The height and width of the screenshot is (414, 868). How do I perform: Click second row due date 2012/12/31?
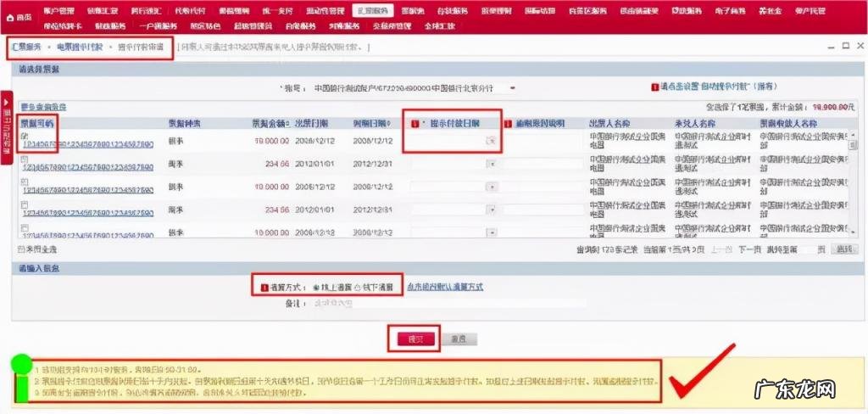coord(373,164)
